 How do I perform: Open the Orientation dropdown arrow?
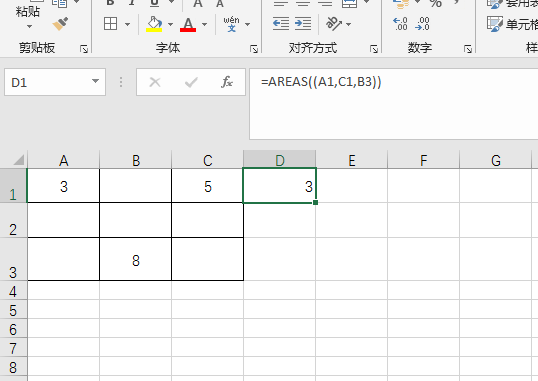pos(349,24)
